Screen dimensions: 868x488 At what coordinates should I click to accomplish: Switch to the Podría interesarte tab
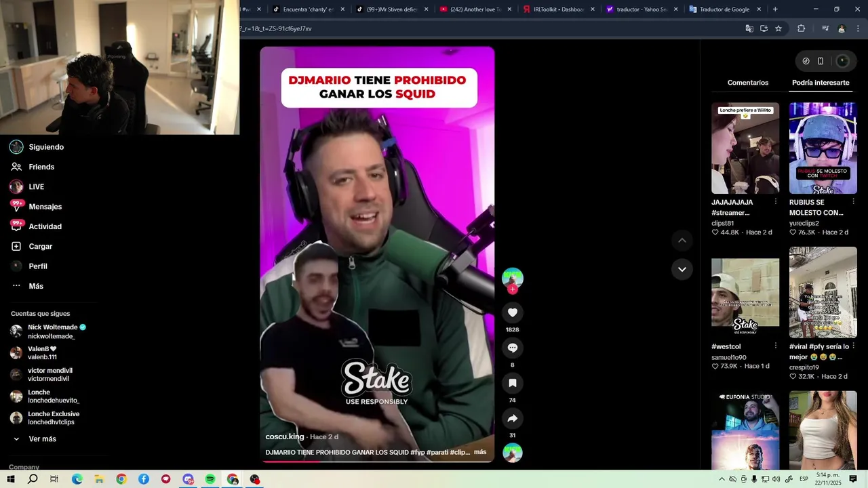[821, 83]
